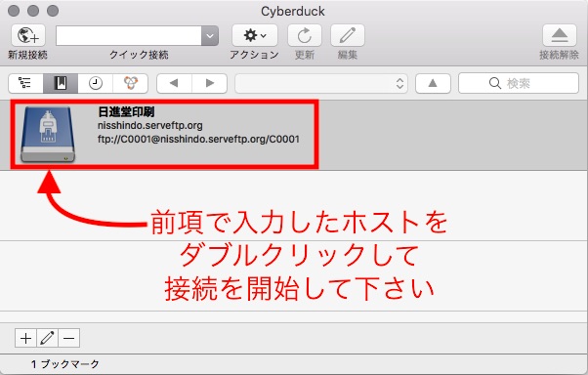
Task: Go back with the left arrow
Action: (174, 83)
